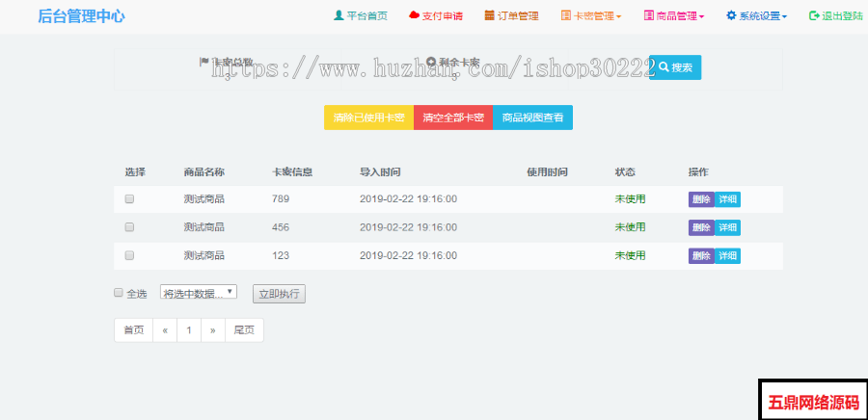Toggle the 全选 checkbox

[x=118, y=293]
